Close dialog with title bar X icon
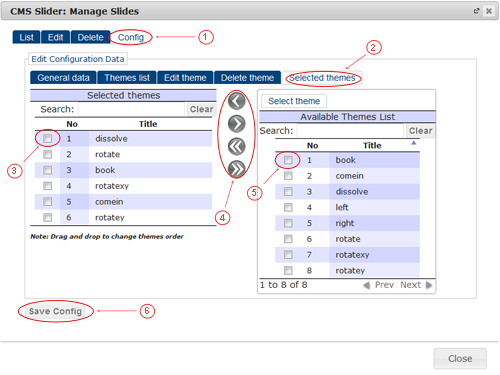This screenshot has width=500, height=375. click(x=489, y=11)
